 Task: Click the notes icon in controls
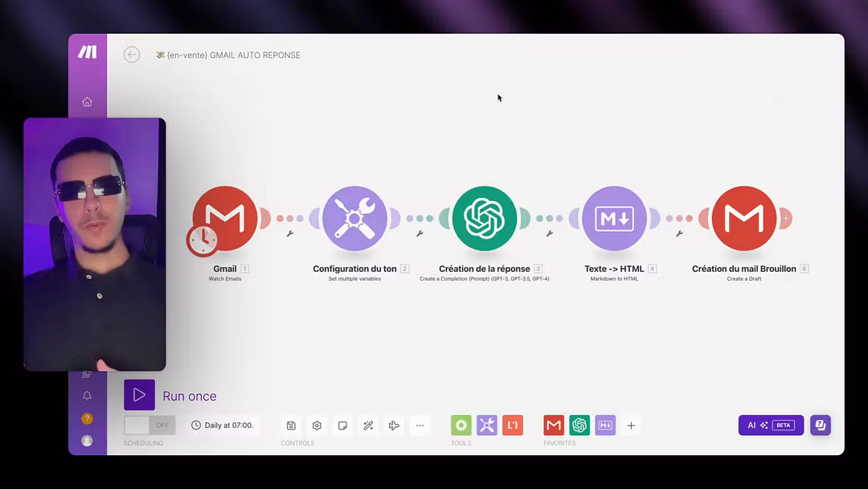342,425
